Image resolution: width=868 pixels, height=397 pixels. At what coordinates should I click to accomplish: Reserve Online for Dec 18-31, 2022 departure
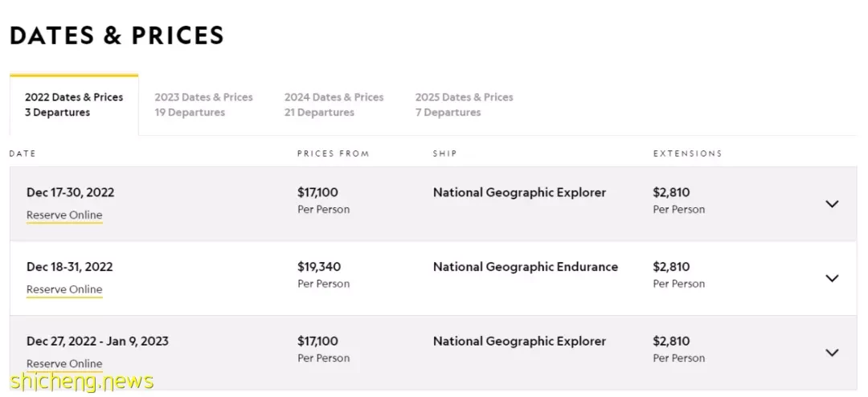(64, 289)
